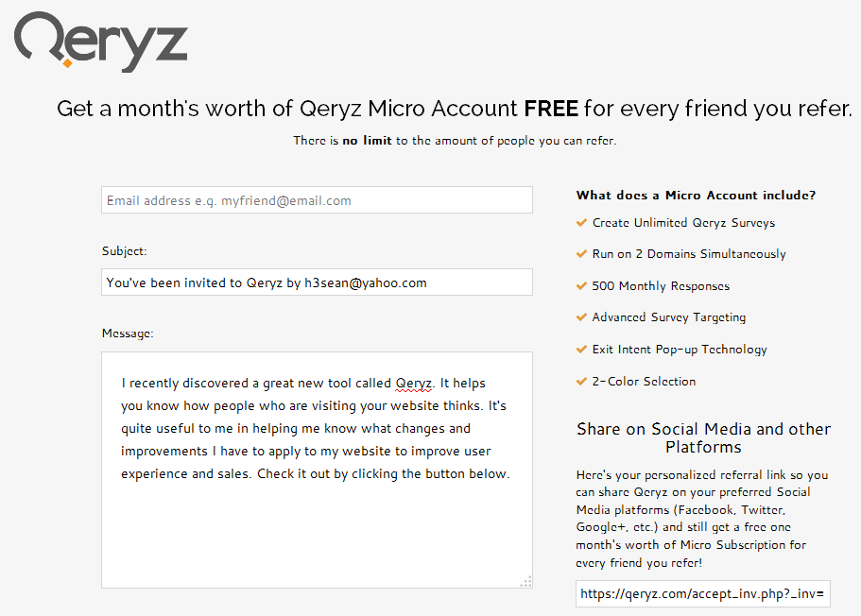Click checkmark beside Exit Intent Pop-up Technology
Image resolution: width=861 pixels, height=616 pixels.
click(x=581, y=349)
